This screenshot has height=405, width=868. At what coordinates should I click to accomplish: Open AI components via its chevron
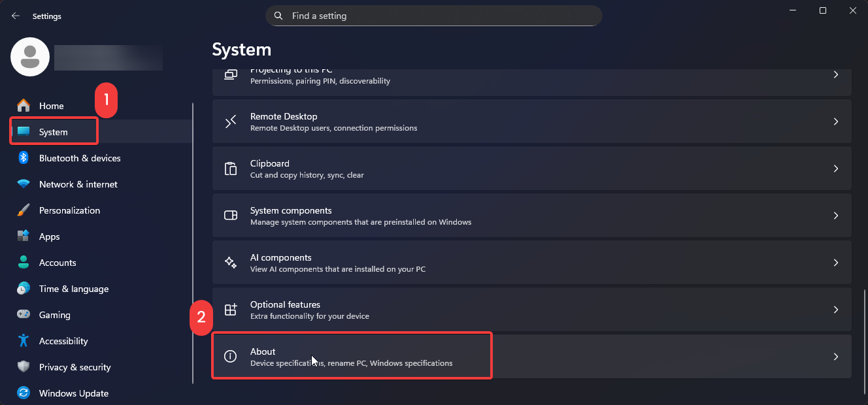click(x=836, y=263)
